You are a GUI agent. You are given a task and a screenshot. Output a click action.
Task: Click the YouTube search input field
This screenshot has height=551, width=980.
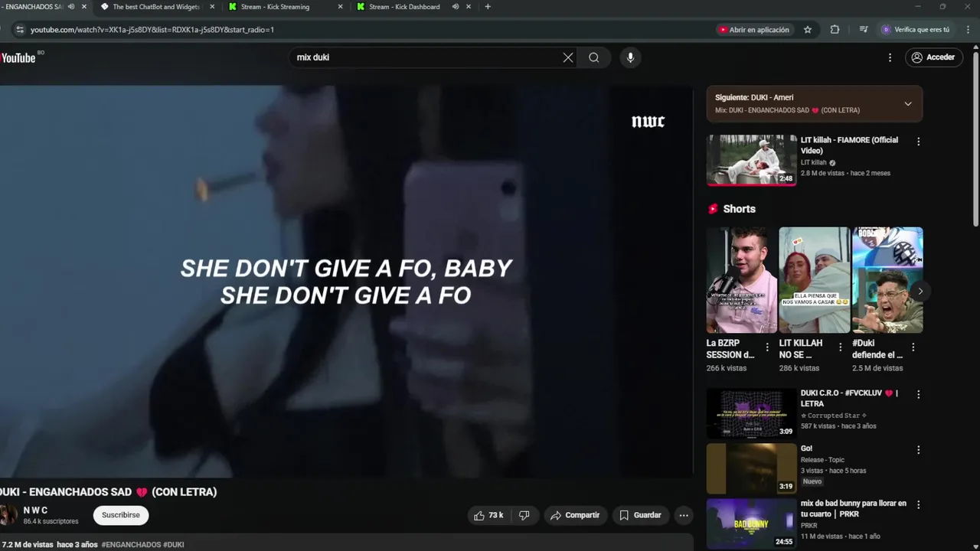[x=427, y=57]
